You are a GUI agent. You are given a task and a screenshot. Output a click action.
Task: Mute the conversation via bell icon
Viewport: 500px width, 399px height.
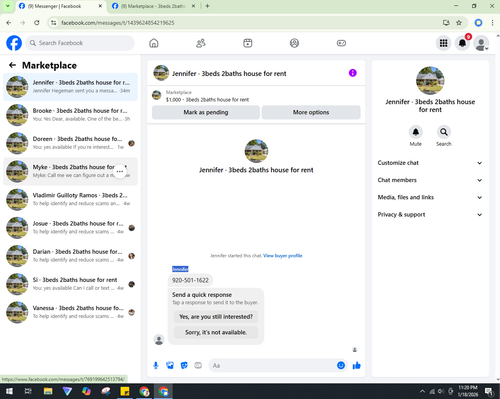[416, 132]
